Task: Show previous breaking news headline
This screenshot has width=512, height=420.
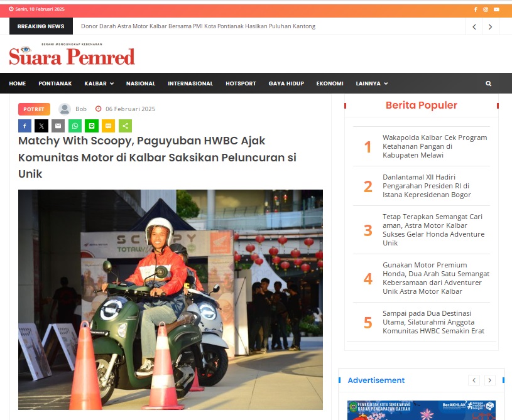Action: click(x=474, y=27)
